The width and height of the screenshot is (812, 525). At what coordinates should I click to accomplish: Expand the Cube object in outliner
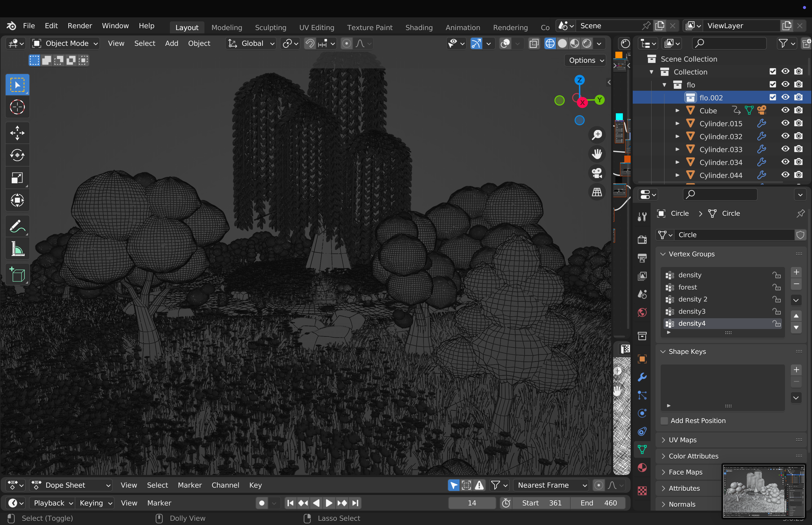click(x=678, y=110)
